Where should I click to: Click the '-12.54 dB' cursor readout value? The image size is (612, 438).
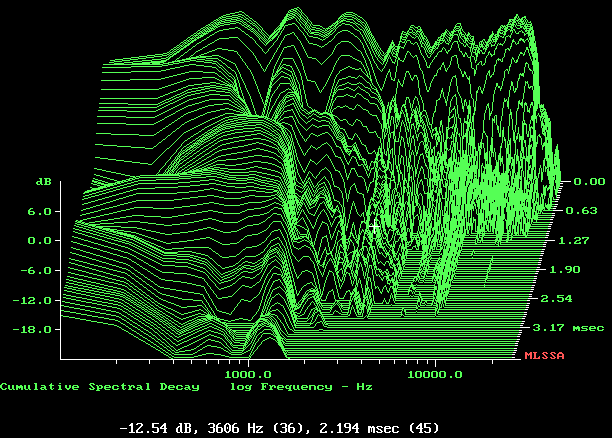point(159,428)
